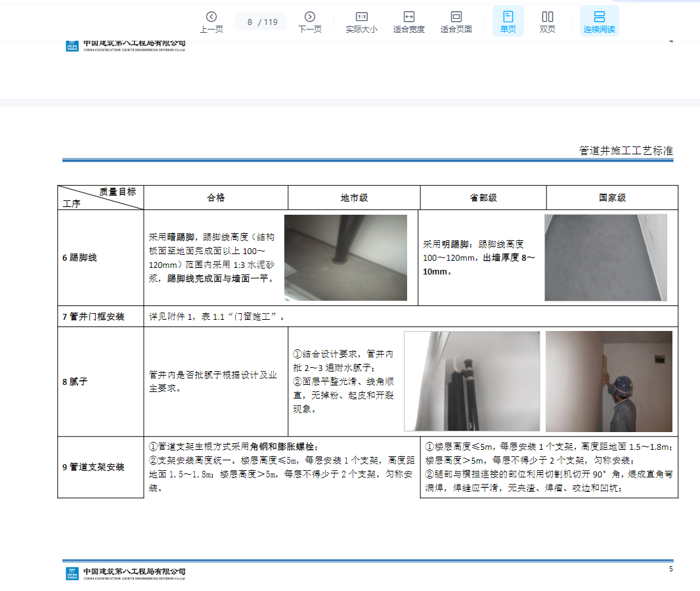
Task: Click the 合格 column header
Action: 216,198
